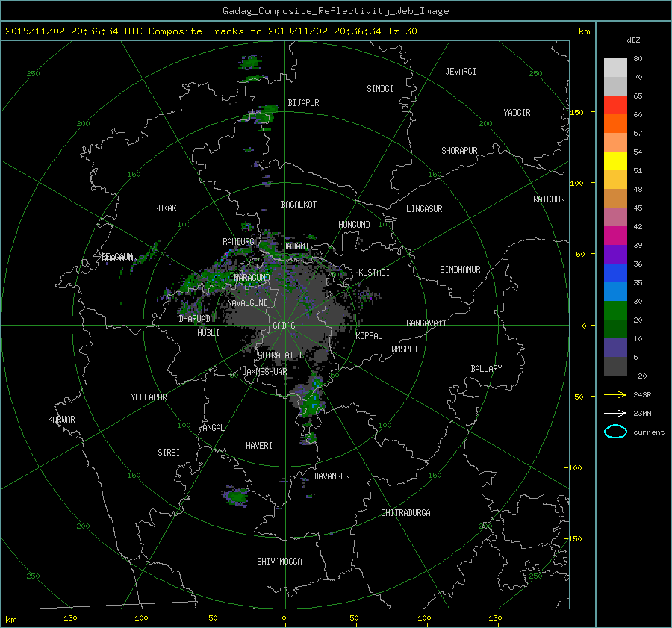Screen dimensions: 672x628
Task: Click the GOKAK city label
Action: (166, 208)
